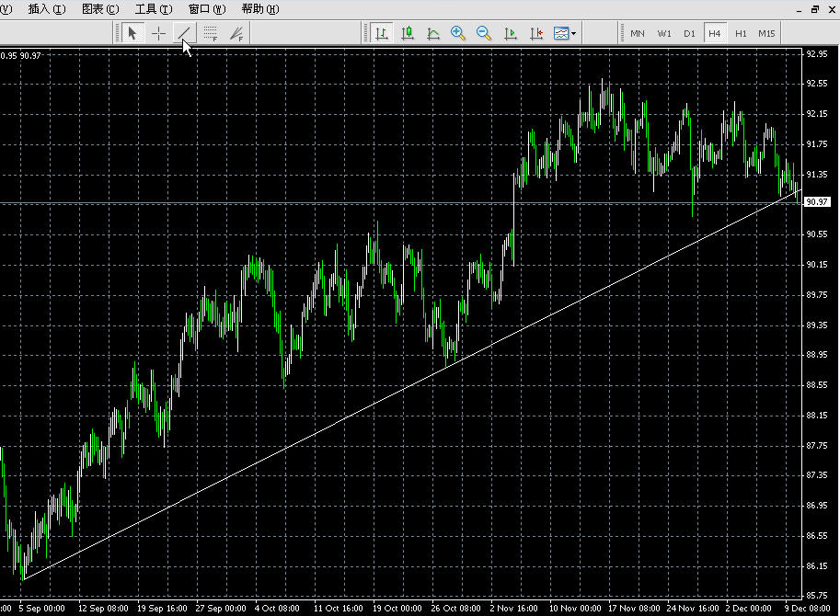Switch to MN monthly timeframe
Viewport: 840px width, 616px height.
[x=638, y=33]
